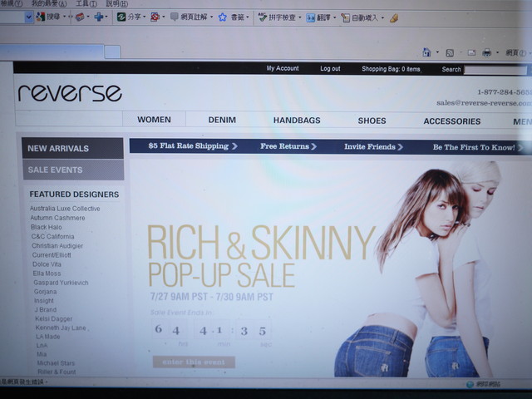Screen dimensions: 532x399
Task: Click the small new browser tab button
Action: pyautogui.click(x=112, y=52)
